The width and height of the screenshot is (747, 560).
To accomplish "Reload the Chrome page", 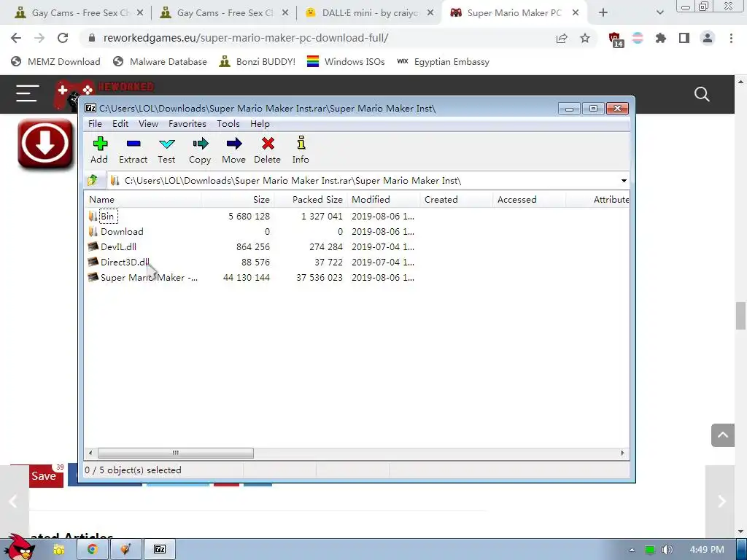I will (63, 38).
